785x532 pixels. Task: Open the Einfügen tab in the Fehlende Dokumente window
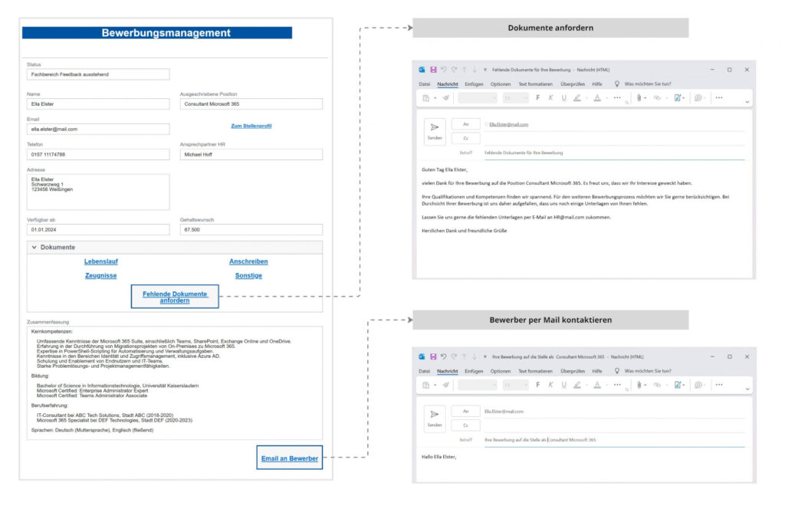[474, 84]
